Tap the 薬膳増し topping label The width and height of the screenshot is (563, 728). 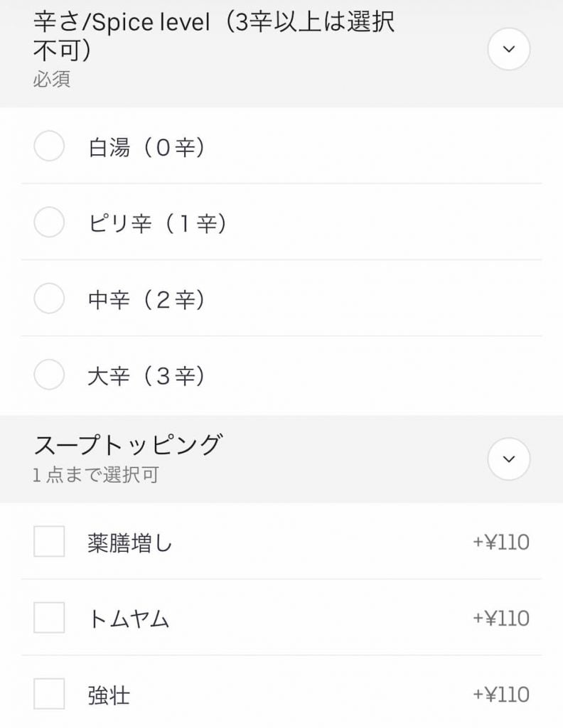130,543
